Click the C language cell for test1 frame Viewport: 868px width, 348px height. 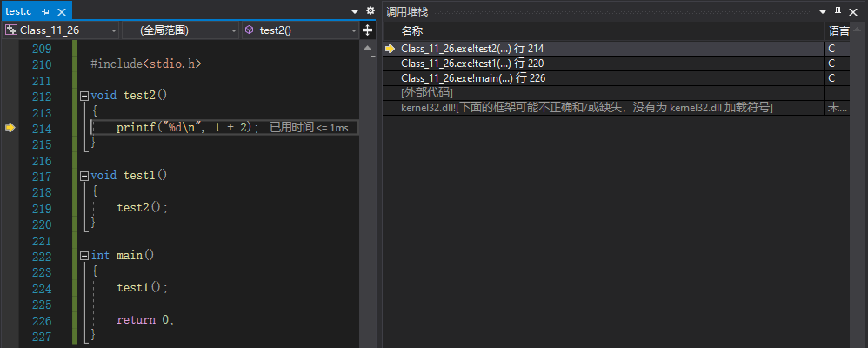tap(831, 64)
